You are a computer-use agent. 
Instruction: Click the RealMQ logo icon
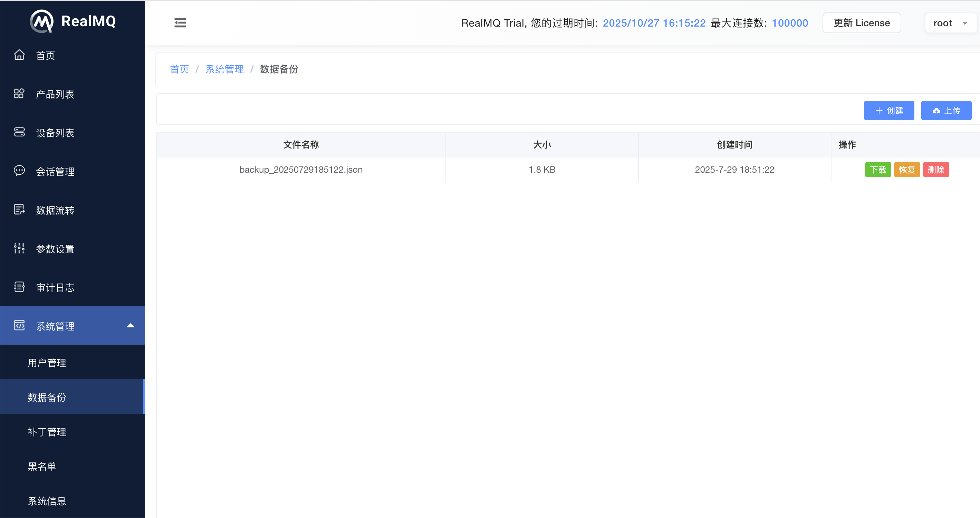[42, 21]
